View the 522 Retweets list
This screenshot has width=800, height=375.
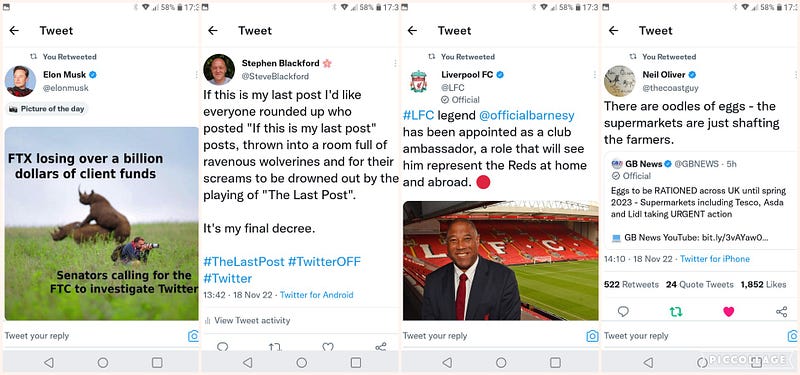click(x=631, y=284)
